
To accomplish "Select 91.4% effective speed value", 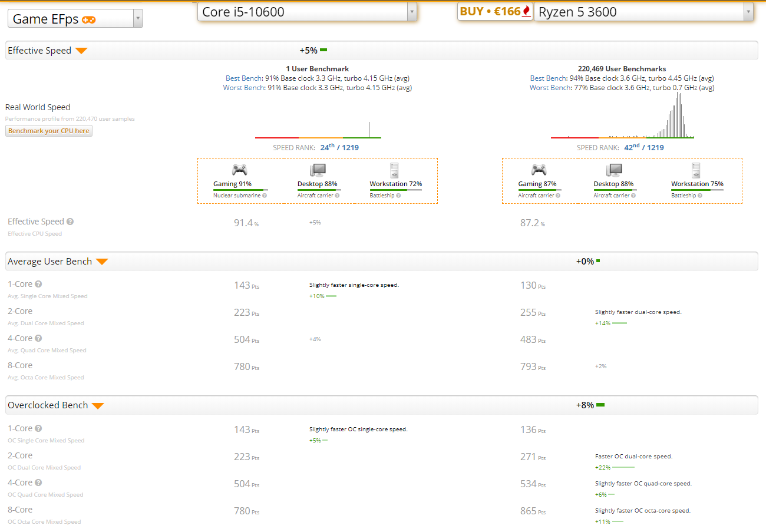I will coord(246,223).
